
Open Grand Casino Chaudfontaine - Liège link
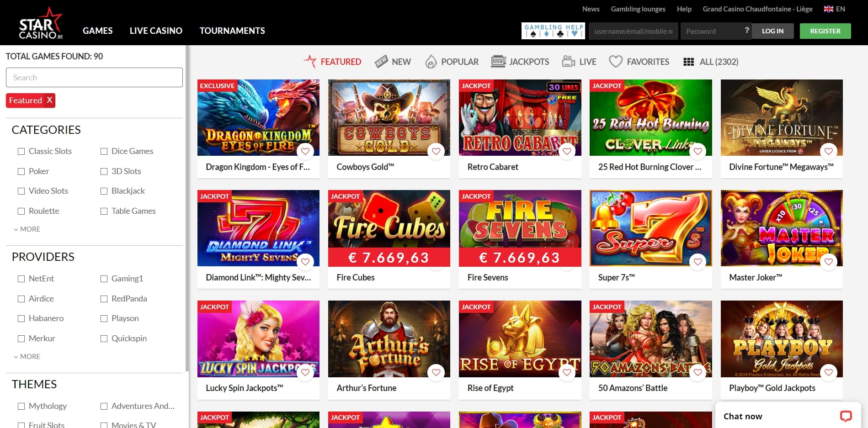tap(757, 9)
